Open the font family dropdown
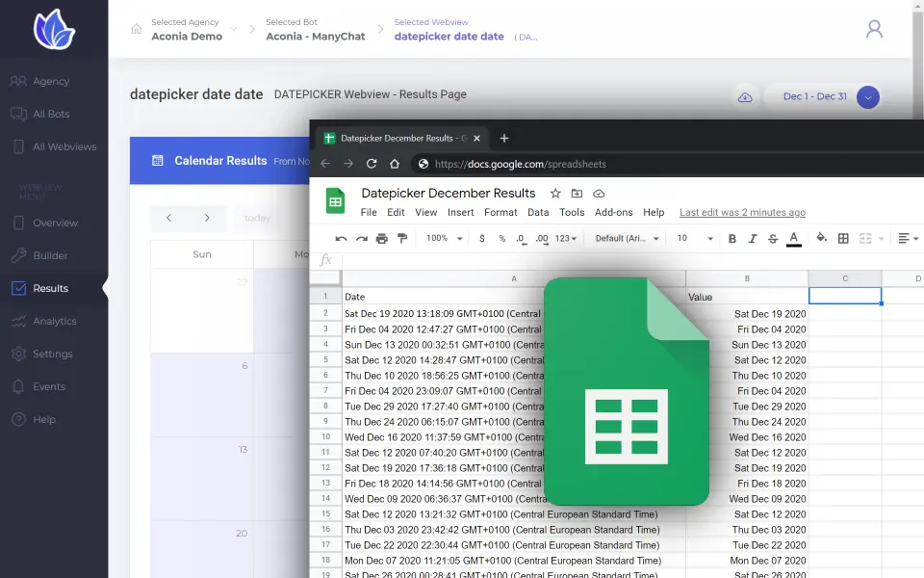Screen dimensions: 924x578 [621, 237]
